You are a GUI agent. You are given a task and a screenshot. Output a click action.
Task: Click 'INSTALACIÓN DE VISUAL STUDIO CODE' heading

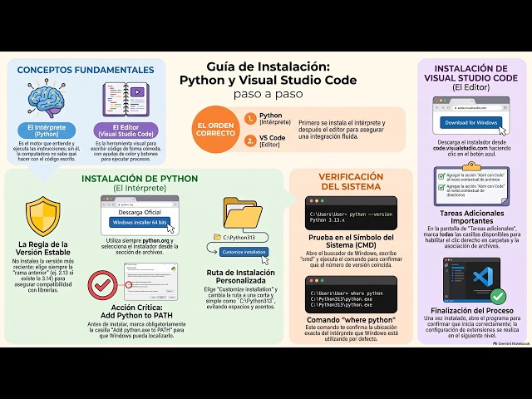click(471, 73)
